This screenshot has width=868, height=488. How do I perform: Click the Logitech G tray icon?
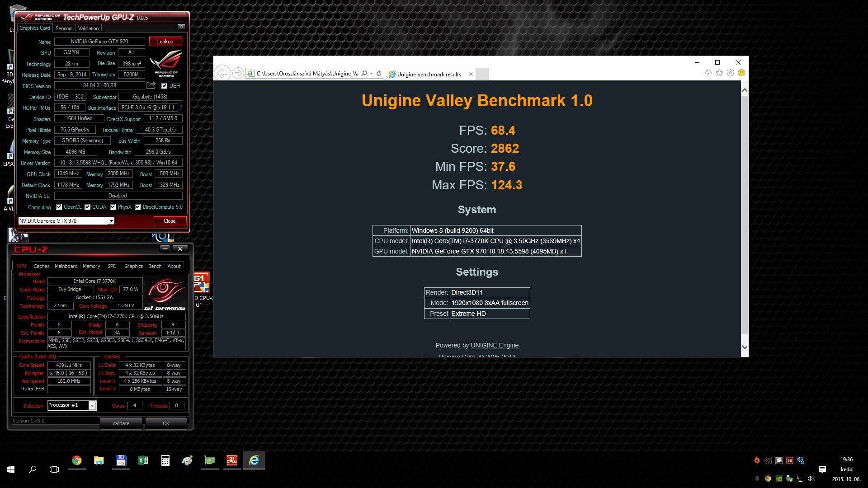(768, 460)
